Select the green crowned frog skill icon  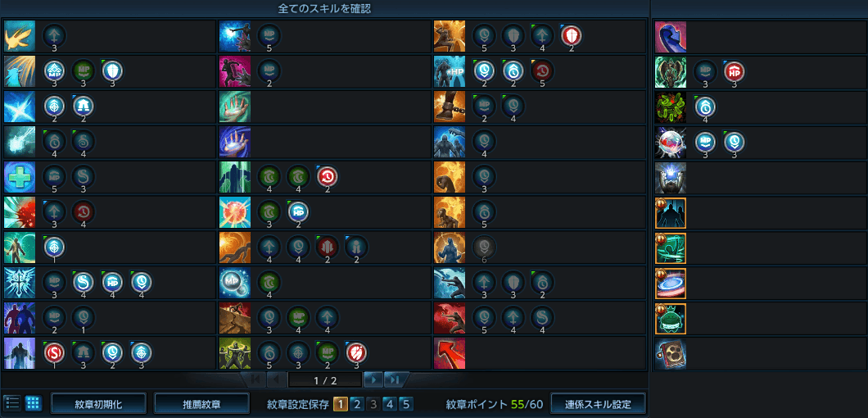(x=671, y=319)
